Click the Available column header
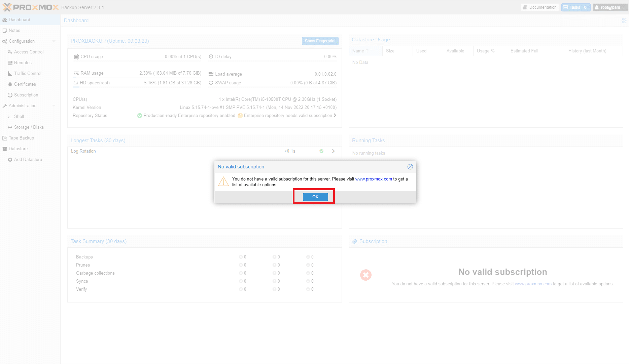 458,51
